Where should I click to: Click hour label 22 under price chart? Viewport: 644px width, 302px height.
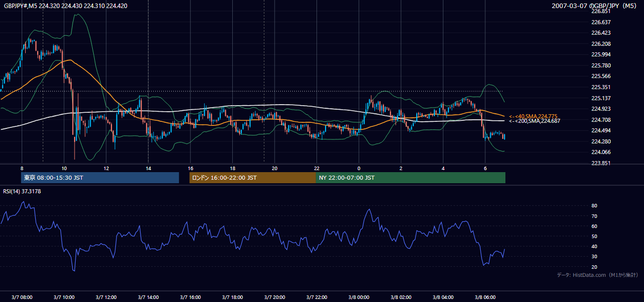317,168
